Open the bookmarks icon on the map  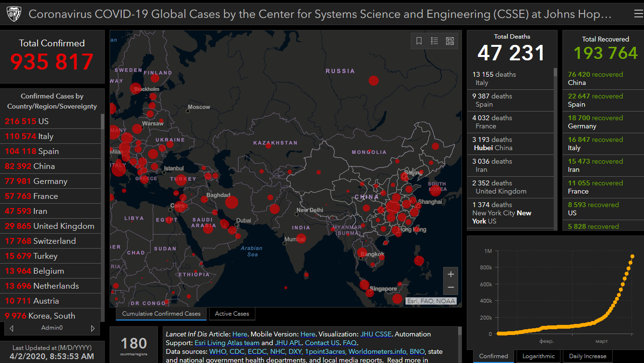(x=419, y=41)
